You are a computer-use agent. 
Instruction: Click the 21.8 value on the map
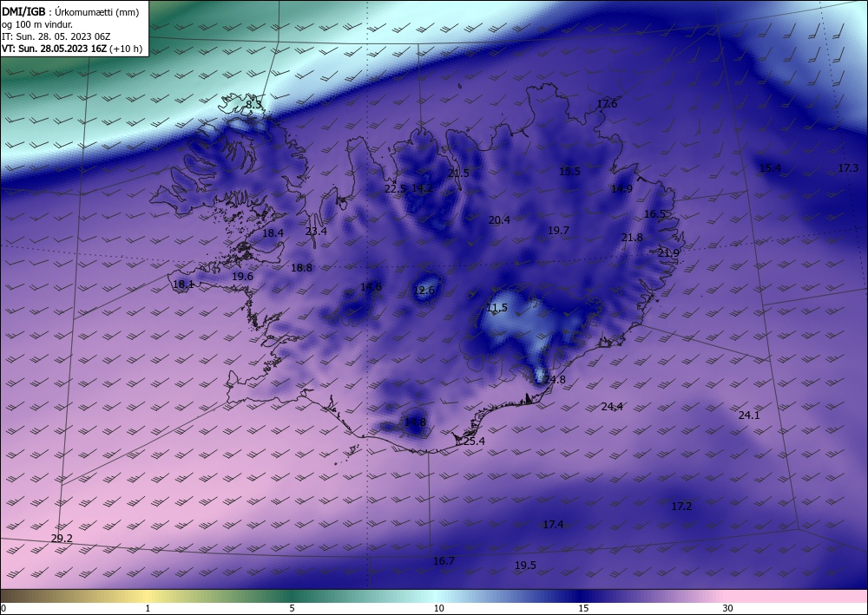click(x=632, y=238)
